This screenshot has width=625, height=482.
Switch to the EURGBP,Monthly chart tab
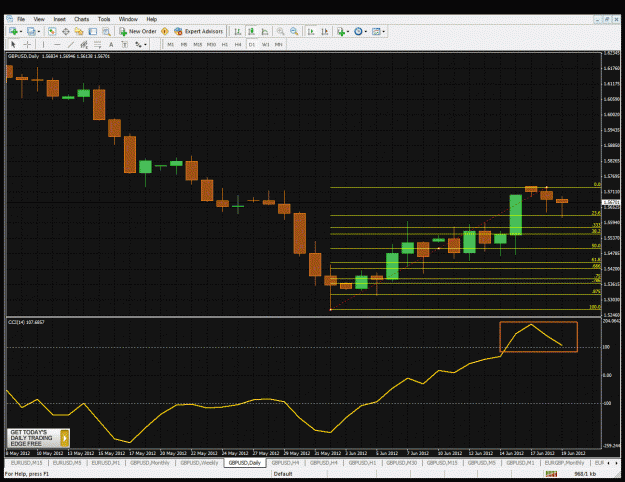(564, 463)
